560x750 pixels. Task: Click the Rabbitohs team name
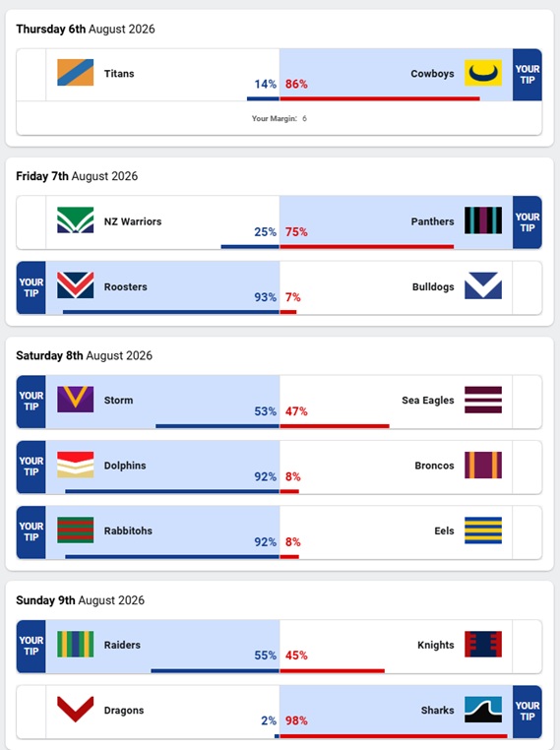pos(128,531)
